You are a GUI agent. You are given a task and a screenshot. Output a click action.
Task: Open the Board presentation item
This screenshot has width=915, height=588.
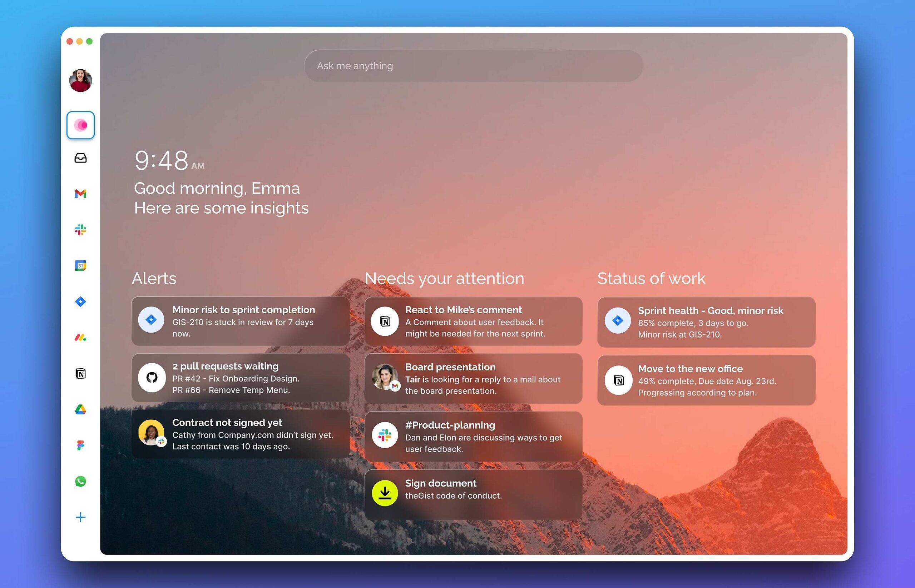tap(473, 378)
